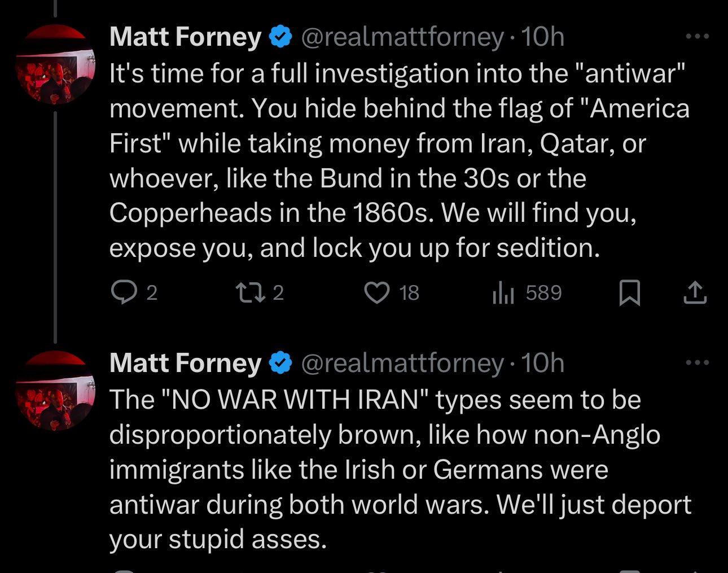
Task: Click the @realmattforney handle on first tweet
Action: (x=403, y=37)
